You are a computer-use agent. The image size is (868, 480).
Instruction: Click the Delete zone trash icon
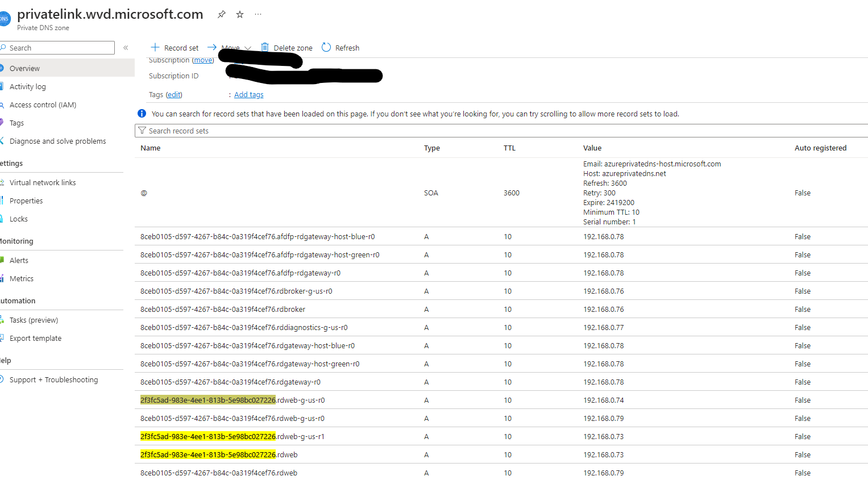coord(265,47)
